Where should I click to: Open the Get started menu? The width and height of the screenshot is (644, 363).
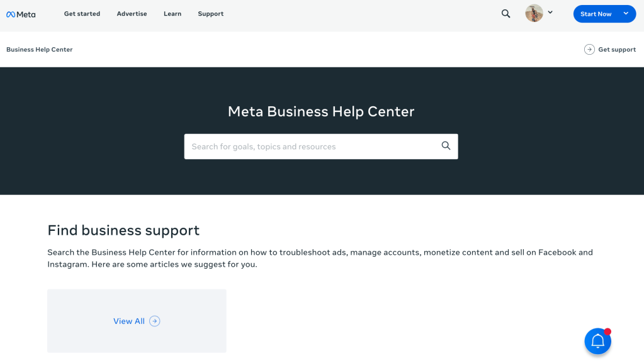point(82,14)
